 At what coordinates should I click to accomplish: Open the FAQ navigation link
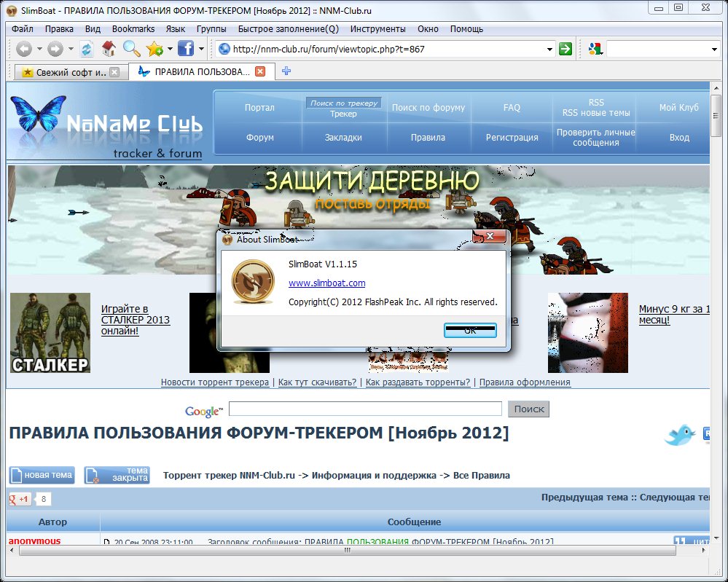[x=512, y=108]
